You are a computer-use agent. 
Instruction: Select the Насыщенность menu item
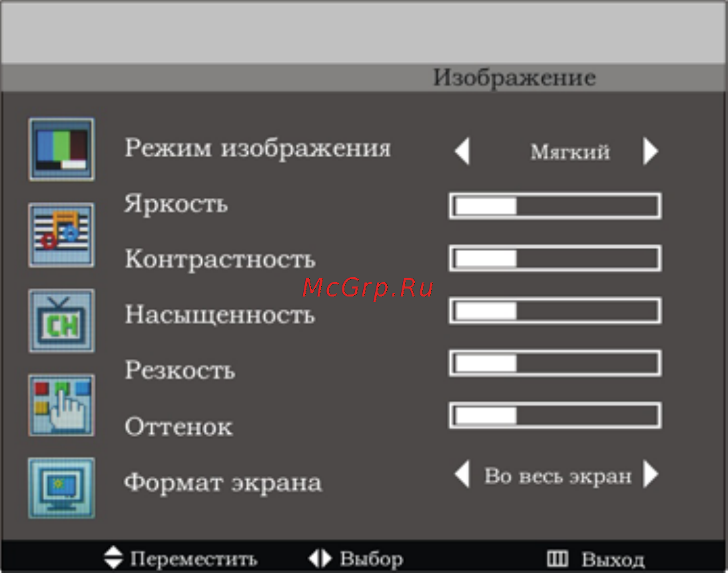tap(220, 314)
